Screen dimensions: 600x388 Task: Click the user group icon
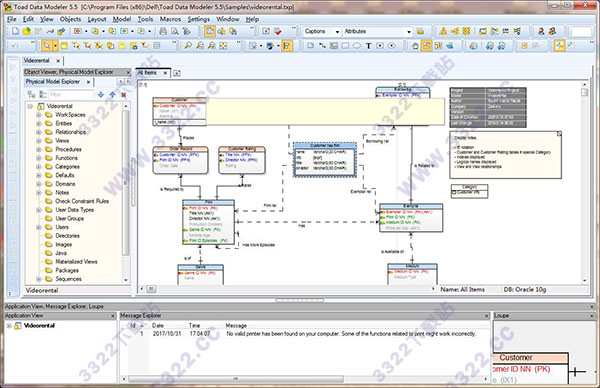tap(552, 31)
